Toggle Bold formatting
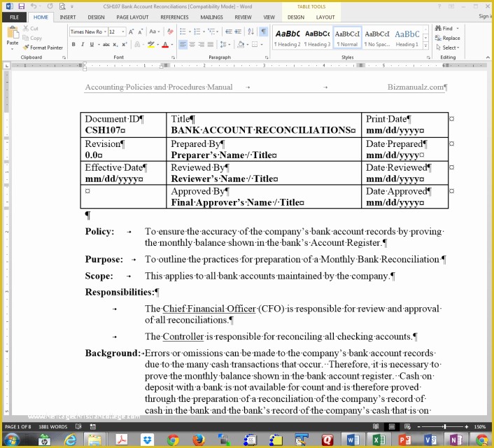 click(x=73, y=45)
